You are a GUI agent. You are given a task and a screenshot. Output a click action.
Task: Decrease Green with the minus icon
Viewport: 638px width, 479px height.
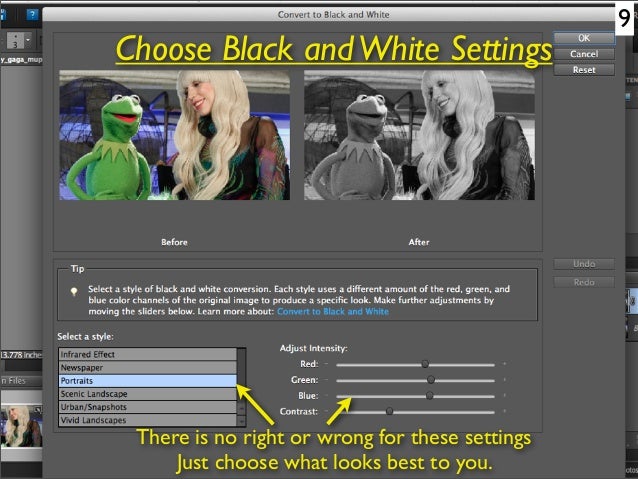(x=326, y=380)
